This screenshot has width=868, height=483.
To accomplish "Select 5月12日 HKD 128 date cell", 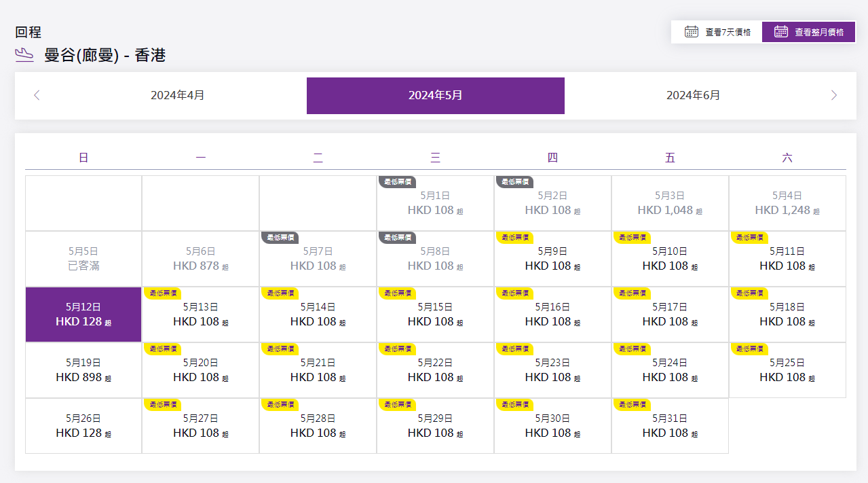I will pos(83,315).
